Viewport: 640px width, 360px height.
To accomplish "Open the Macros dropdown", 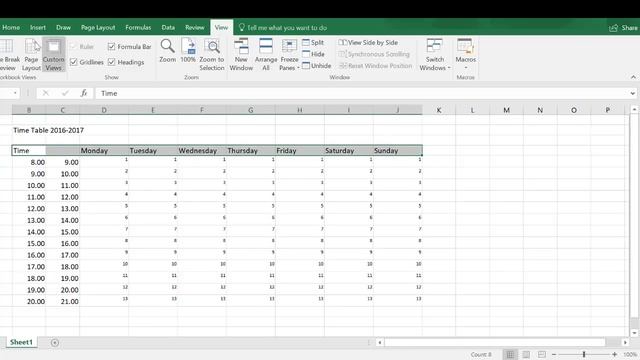I will coord(465,54).
